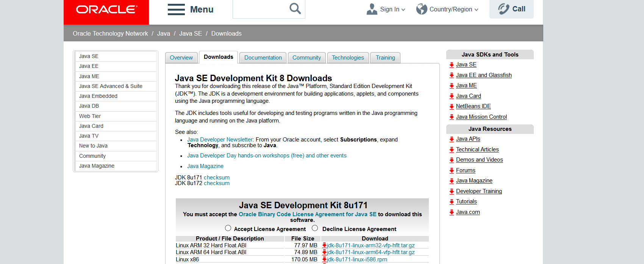Select Web Tier in left sidebar

(116, 116)
